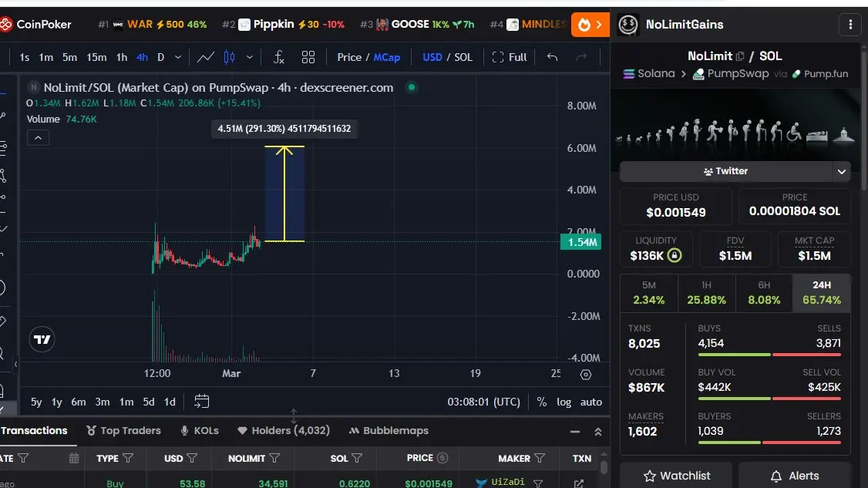Select the 1s timeframe
The image size is (868, 488).
click(25, 57)
